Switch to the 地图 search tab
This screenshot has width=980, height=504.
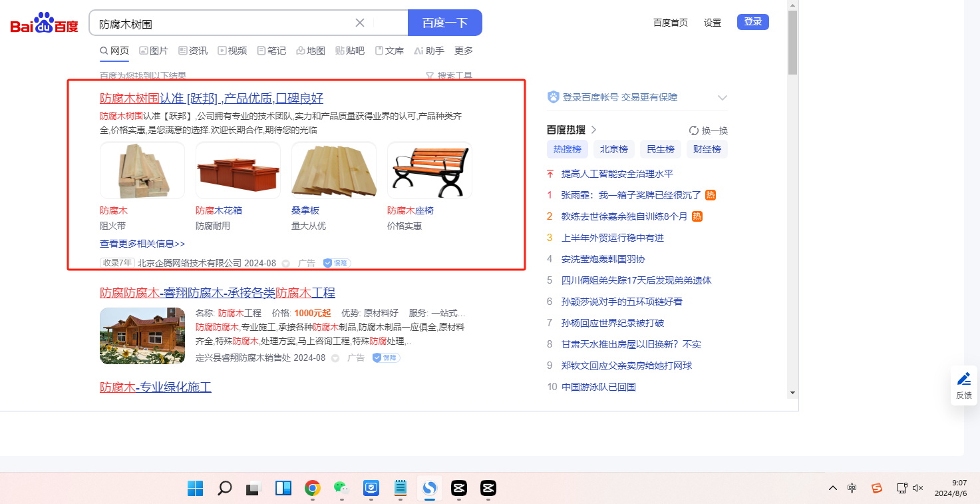[x=311, y=51]
